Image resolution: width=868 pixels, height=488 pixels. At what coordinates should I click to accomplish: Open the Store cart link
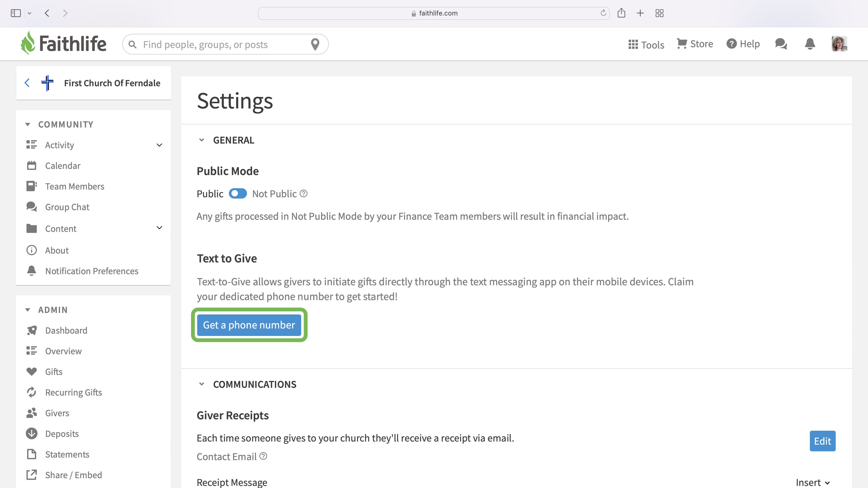(x=695, y=44)
